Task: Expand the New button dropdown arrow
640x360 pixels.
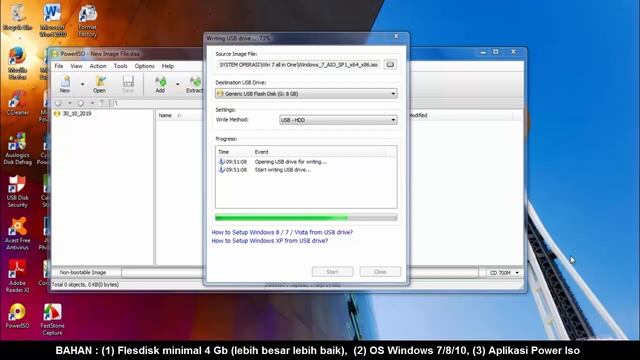Action: [82, 84]
